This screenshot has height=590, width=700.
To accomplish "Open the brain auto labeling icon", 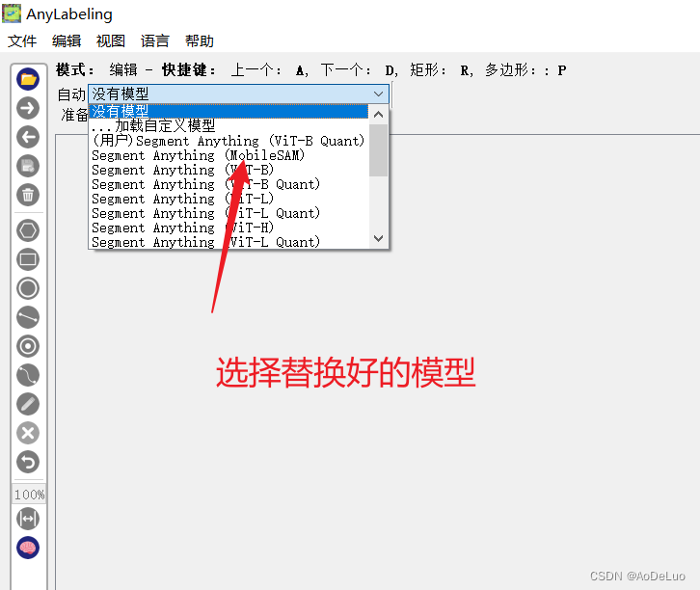I will click(28, 548).
